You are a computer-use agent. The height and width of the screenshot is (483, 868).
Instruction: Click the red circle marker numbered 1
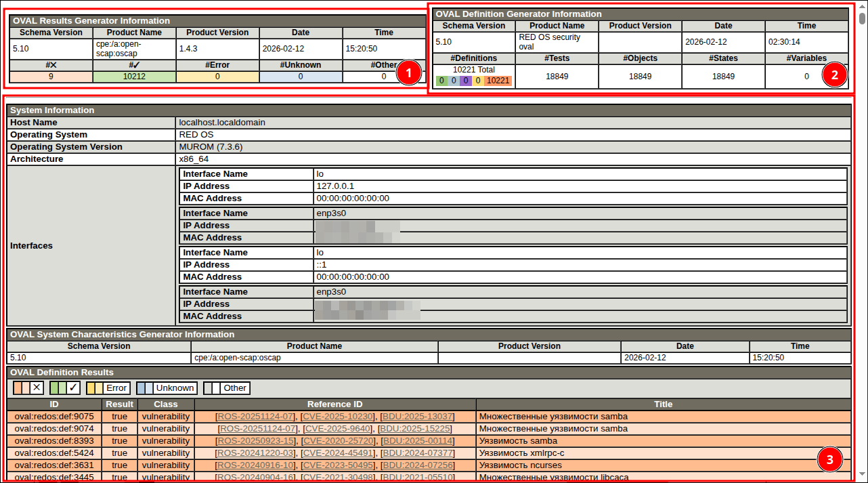[408, 72]
